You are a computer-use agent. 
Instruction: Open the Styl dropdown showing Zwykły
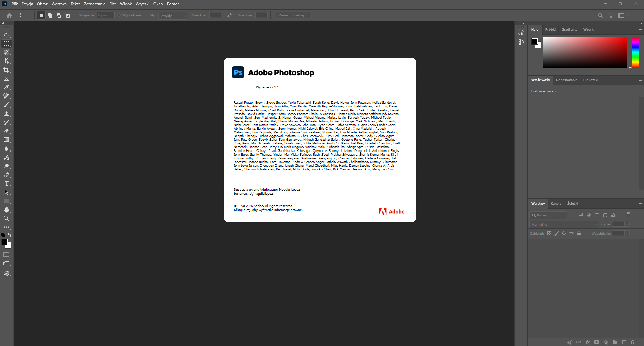point(173,16)
